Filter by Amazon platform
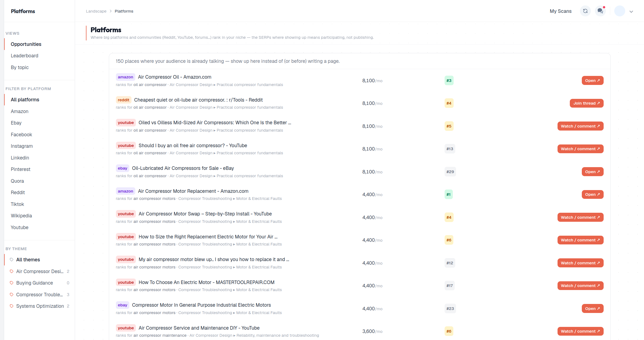Image resolution: width=644 pixels, height=340 pixels. 40,111
